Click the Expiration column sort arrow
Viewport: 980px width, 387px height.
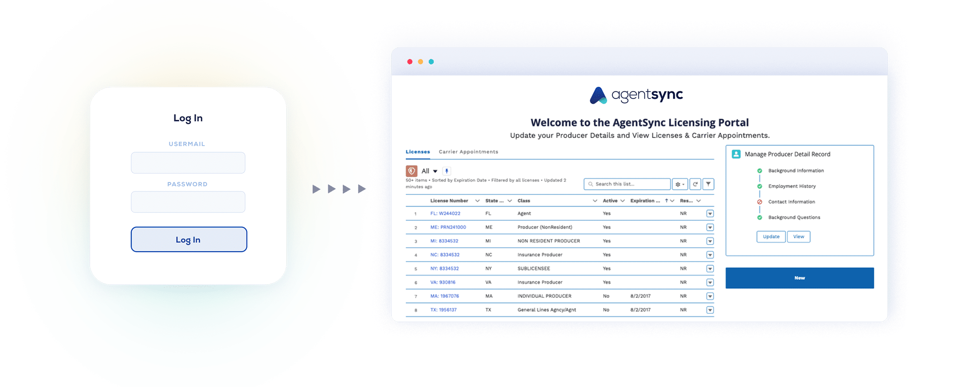[x=666, y=201]
